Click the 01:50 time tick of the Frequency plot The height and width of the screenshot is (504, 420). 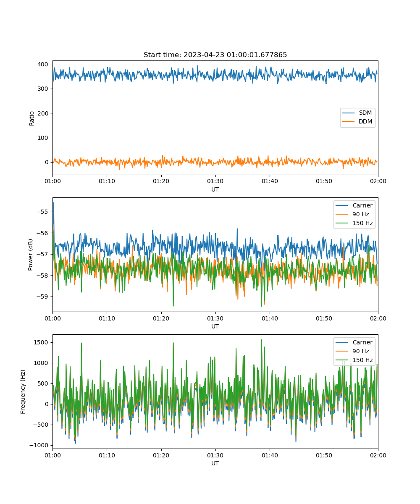pyautogui.click(x=323, y=455)
